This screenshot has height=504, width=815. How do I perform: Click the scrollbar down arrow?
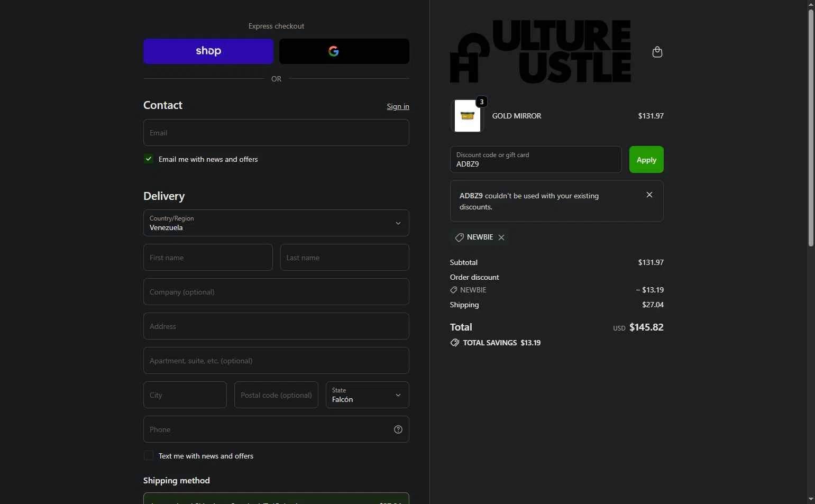(811, 499)
